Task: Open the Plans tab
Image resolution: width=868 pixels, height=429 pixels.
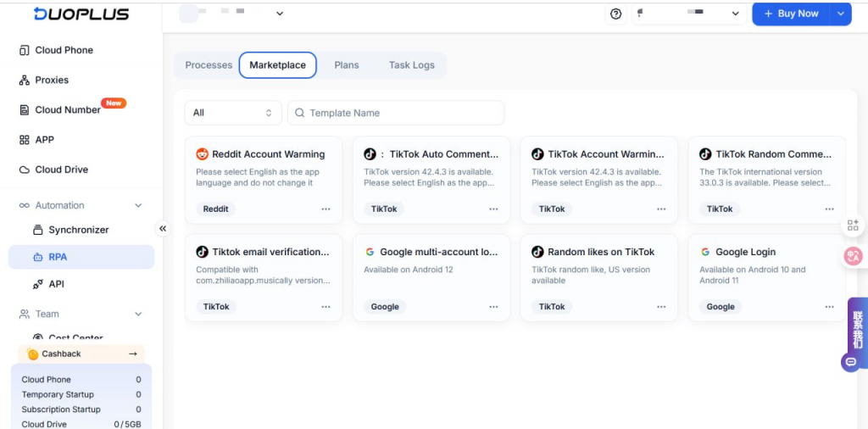Action: tap(346, 65)
